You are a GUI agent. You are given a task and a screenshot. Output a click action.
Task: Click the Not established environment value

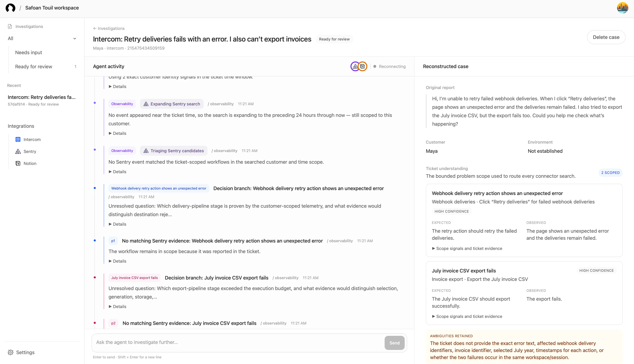tap(545, 151)
